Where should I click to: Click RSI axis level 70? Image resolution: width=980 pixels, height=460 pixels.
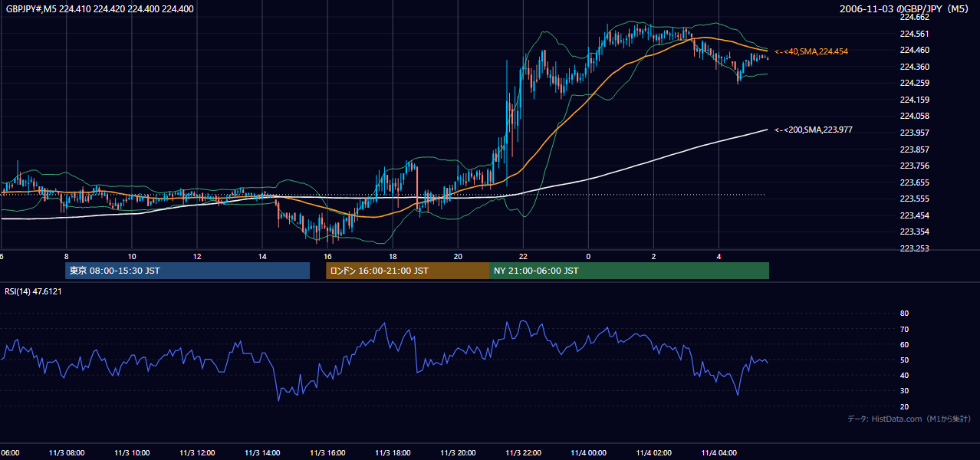(904, 329)
